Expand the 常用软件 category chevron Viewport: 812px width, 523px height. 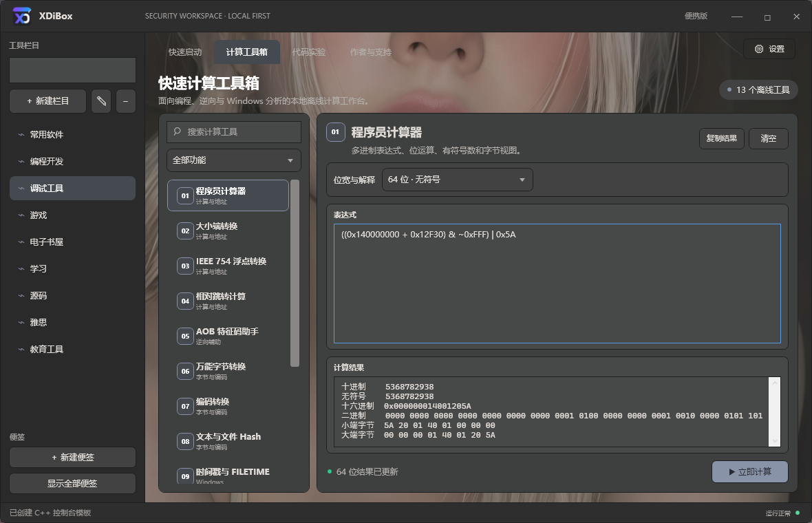click(x=21, y=135)
